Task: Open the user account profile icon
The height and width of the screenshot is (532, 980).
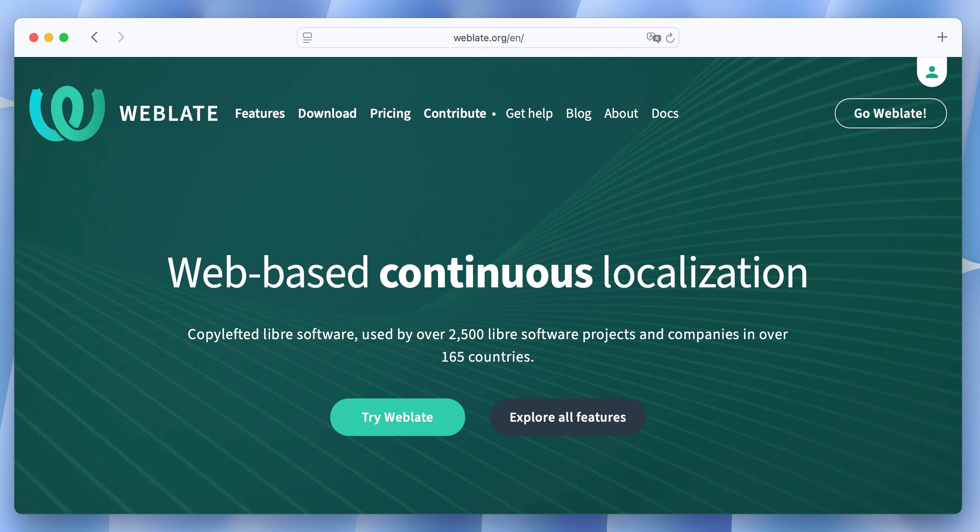Action: click(x=932, y=72)
